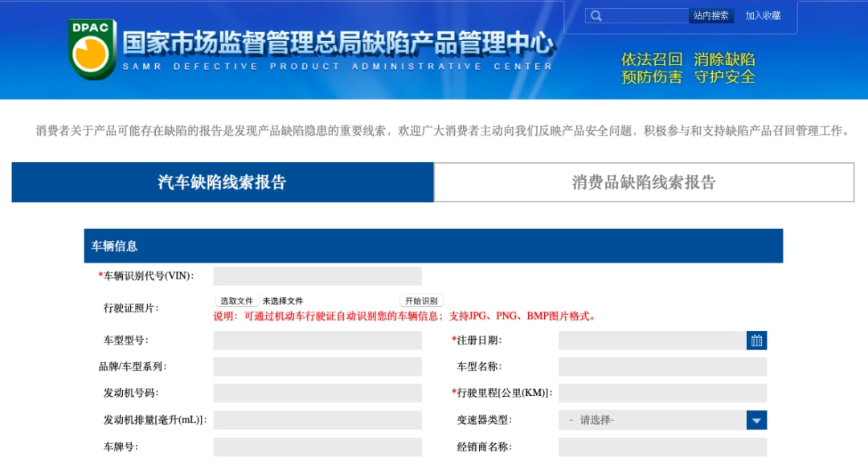
Task: Click the 未选择文件 file status text
Action: [x=283, y=301]
